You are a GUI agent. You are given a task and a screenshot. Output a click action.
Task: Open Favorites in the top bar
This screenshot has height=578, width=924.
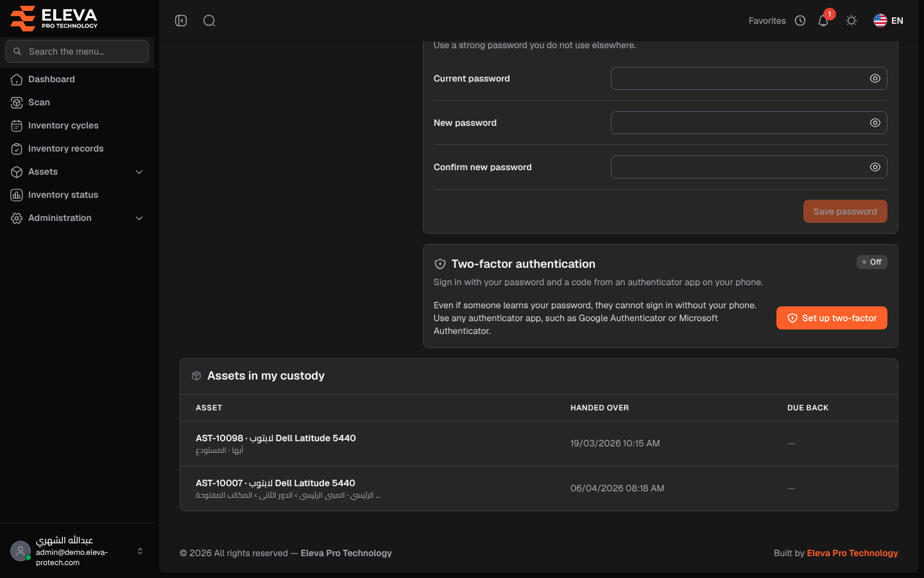click(x=767, y=21)
